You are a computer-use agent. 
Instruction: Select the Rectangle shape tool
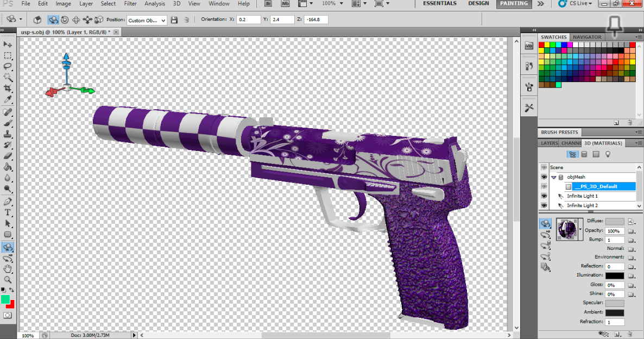coord(8,235)
